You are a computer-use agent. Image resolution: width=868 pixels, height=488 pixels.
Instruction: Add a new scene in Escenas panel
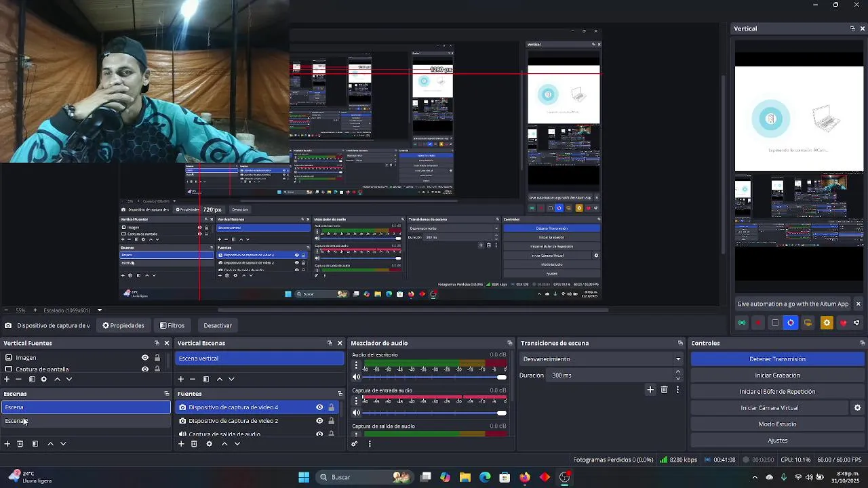[x=7, y=444]
